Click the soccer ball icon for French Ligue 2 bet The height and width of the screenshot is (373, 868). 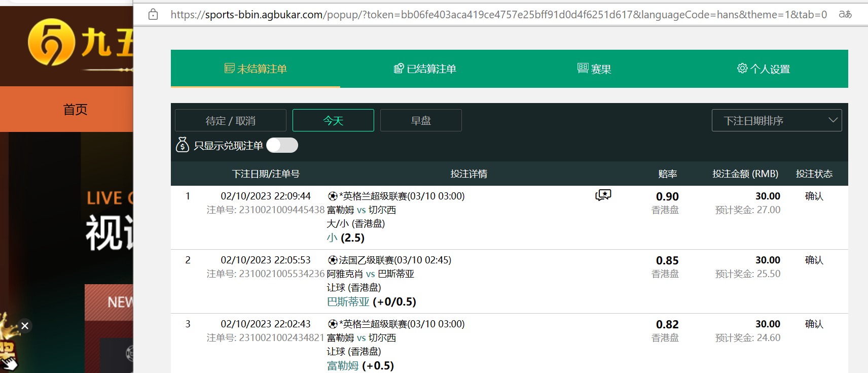tap(333, 260)
